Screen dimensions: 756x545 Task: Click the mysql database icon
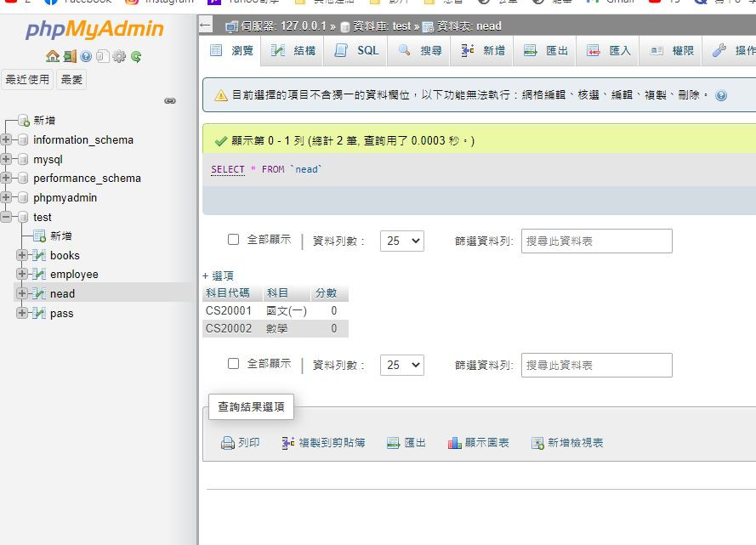click(x=23, y=159)
